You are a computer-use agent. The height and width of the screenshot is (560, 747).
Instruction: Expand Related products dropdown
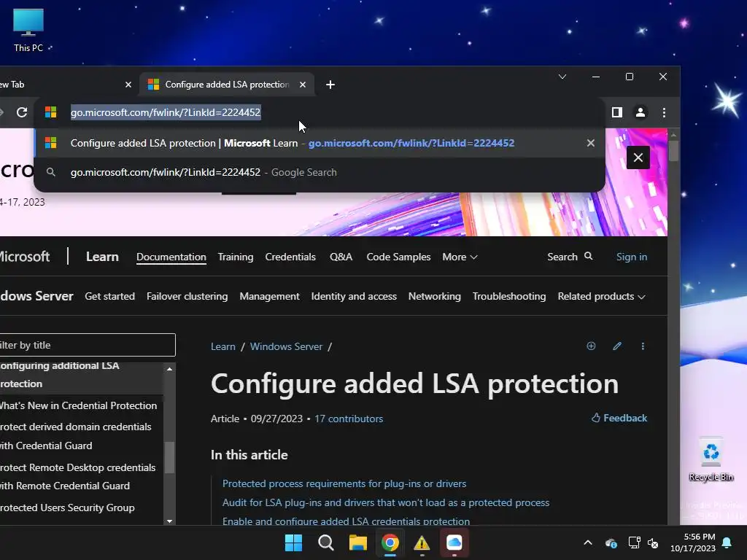(x=601, y=296)
